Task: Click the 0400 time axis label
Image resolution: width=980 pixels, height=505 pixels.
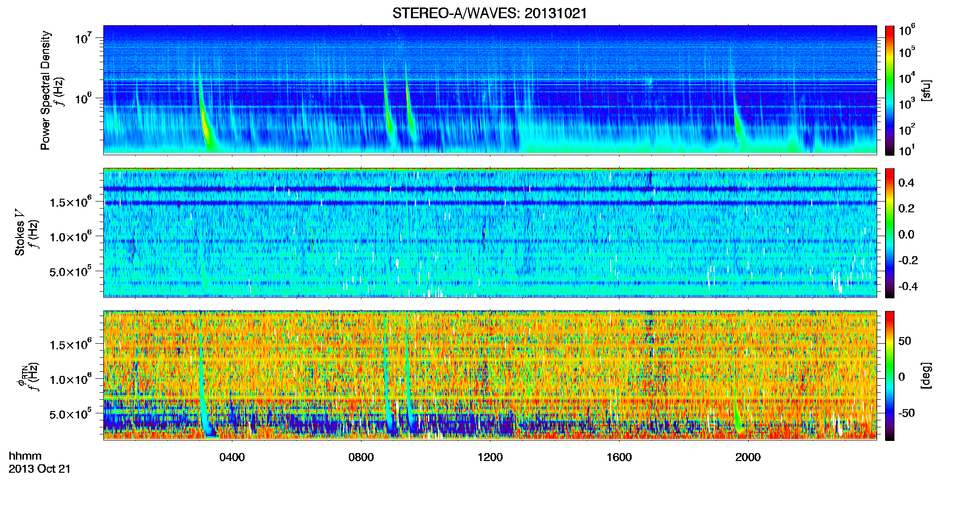Action: click(x=232, y=457)
